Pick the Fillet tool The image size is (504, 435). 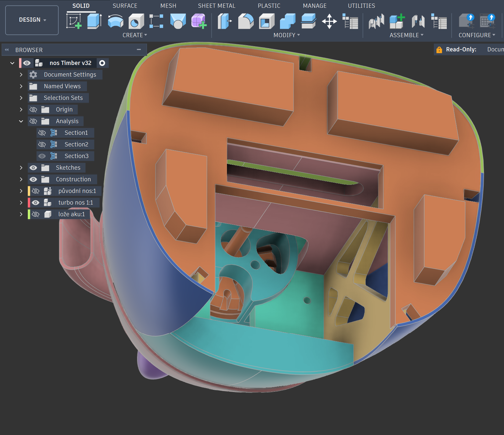coord(246,22)
